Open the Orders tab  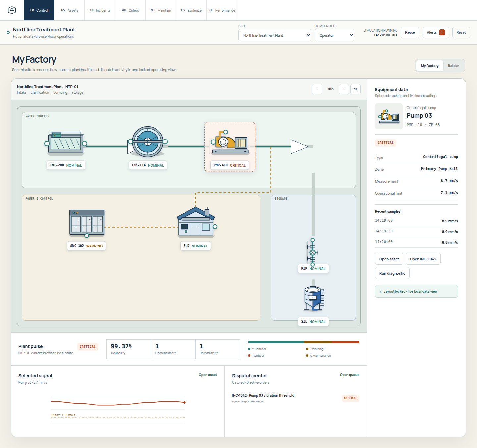point(130,10)
